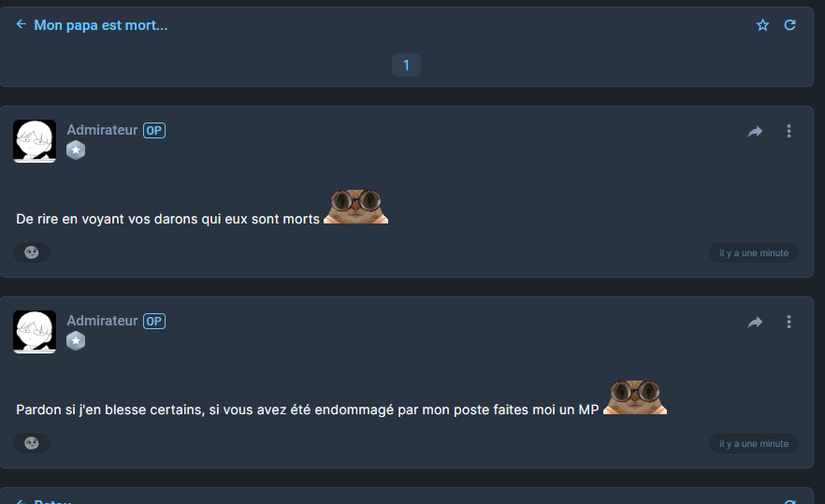
Task: Click the star rank badge in first post
Action: tap(76, 151)
